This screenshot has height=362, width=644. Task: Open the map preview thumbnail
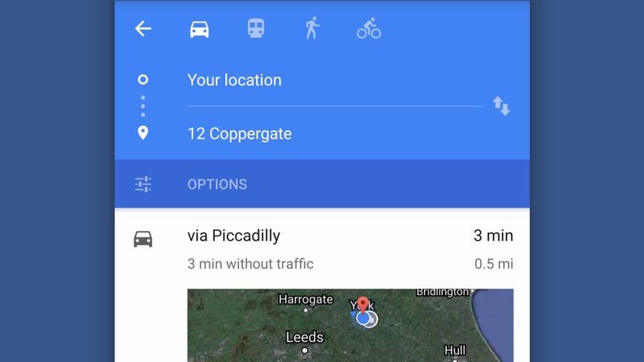tap(350, 326)
